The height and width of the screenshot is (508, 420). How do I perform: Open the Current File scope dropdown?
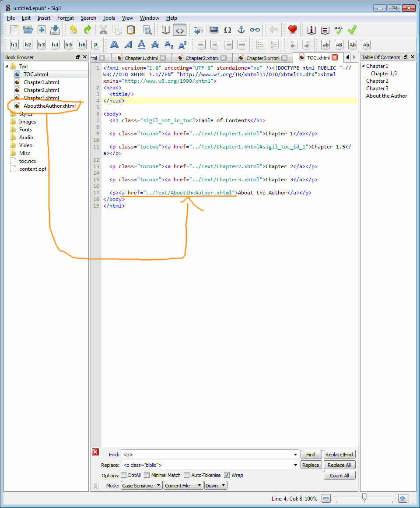point(183,486)
